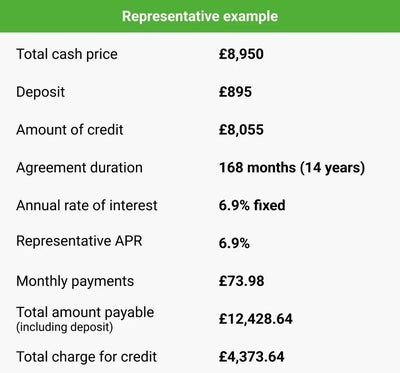Image resolution: width=400 pixels, height=373 pixels.
Task: Click the £895 deposit value
Action: point(235,92)
